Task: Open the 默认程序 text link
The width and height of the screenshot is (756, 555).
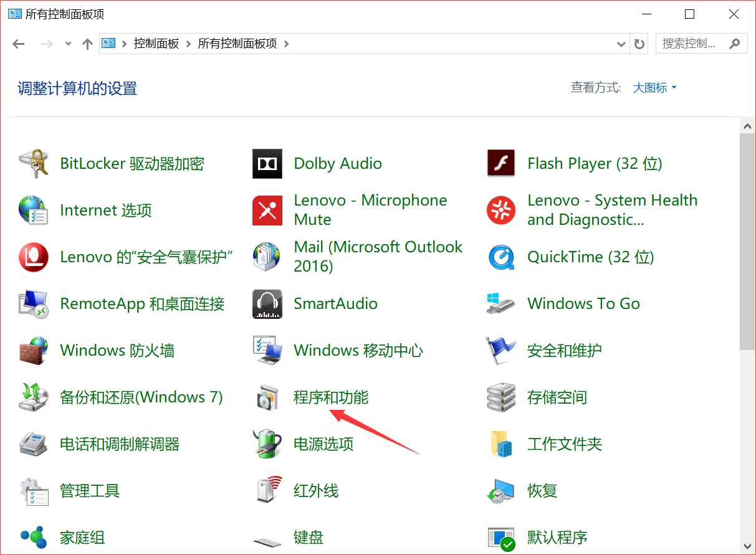Action: pos(557,537)
